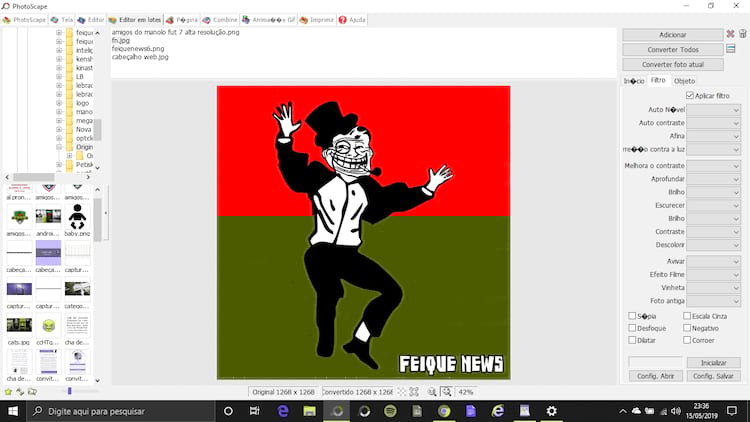Viewport: 750px width, 422px height.
Task: Click the red X remove icon
Action: [730, 34]
